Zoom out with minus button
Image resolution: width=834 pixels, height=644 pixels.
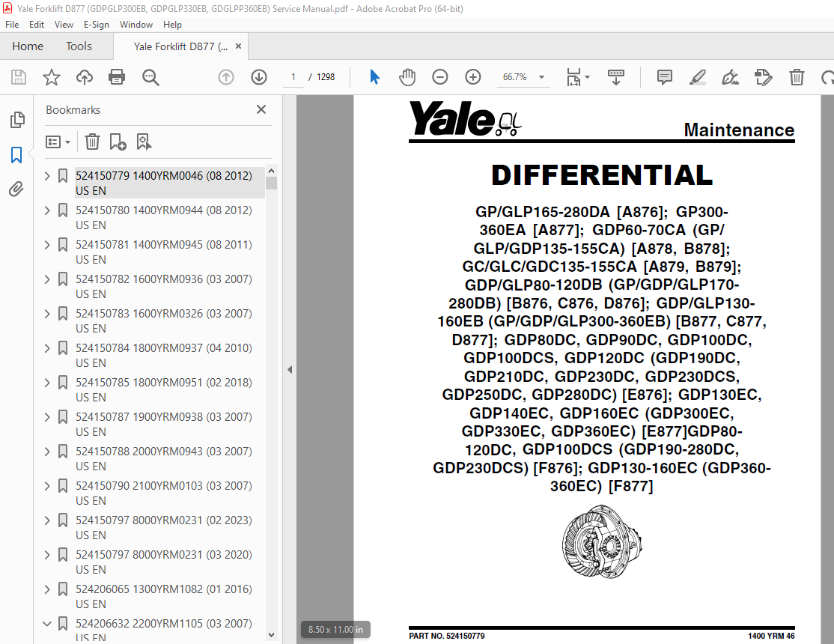(440, 77)
